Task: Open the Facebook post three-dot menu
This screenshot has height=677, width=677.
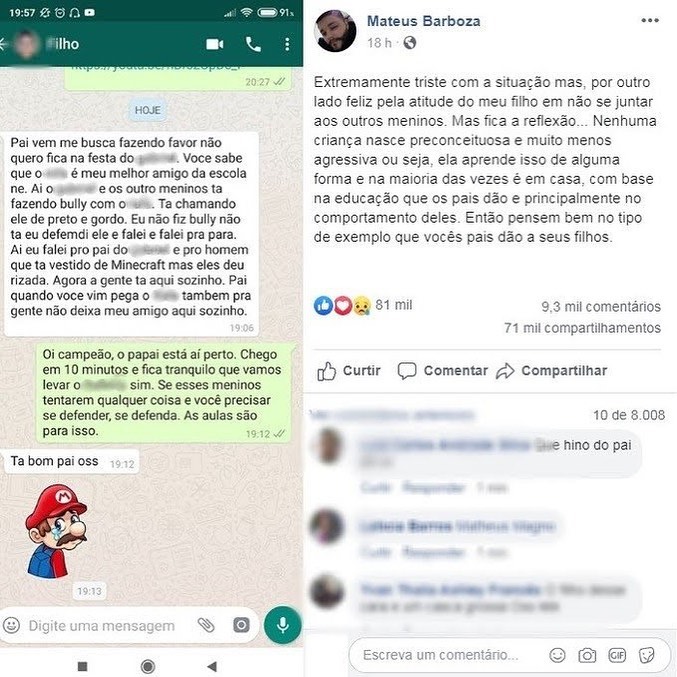Action: coord(650,20)
